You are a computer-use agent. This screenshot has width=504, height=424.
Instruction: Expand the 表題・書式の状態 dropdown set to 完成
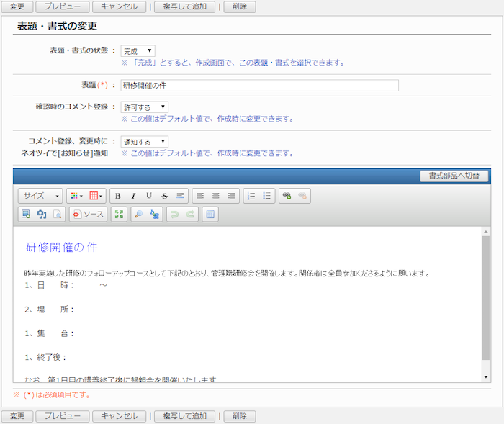(138, 51)
